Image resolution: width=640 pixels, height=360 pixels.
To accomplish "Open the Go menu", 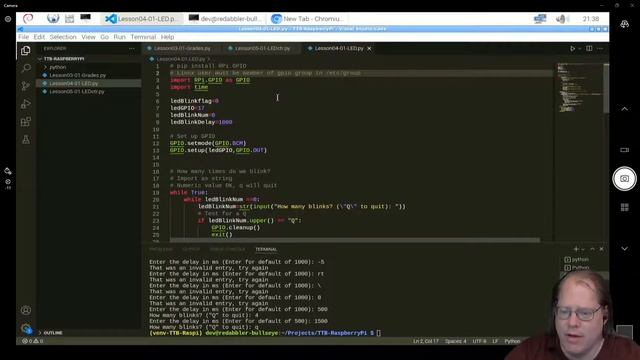I will click(104, 37).
